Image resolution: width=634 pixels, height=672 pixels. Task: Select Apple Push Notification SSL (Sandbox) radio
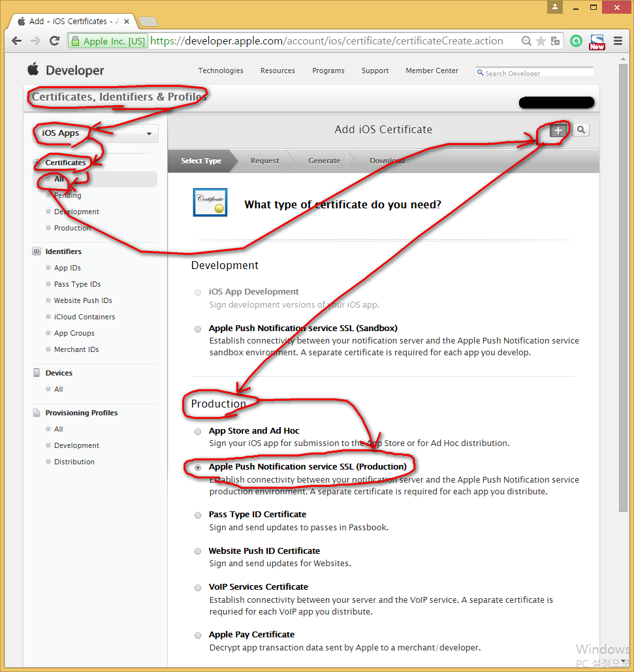[197, 329]
